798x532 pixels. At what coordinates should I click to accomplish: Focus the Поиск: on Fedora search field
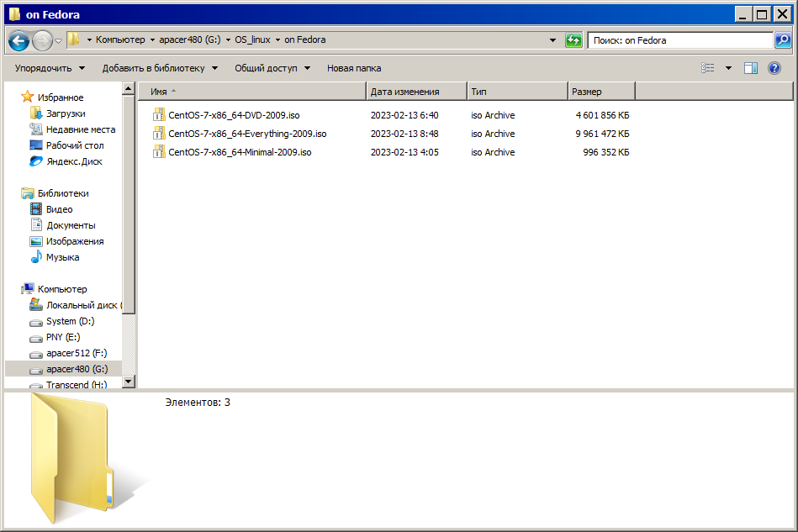point(680,40)
